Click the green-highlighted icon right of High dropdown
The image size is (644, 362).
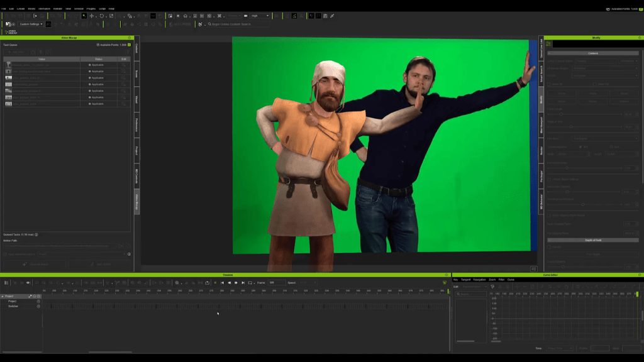[294, 16]
